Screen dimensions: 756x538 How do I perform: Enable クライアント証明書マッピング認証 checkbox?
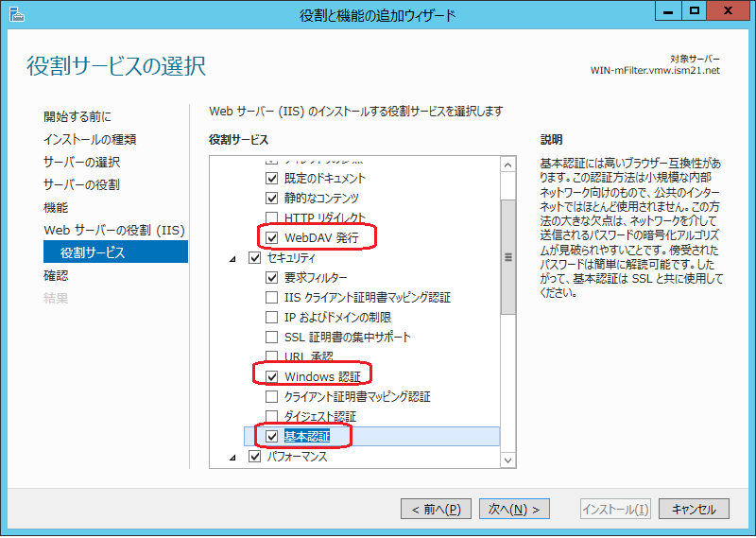pos(272,396)
